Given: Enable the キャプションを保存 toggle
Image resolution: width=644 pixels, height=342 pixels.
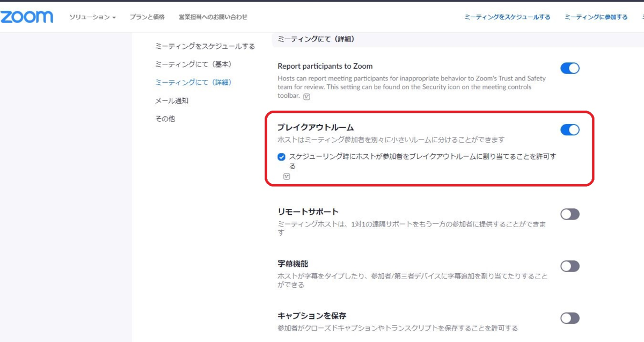Looking at the screenshot, I should click(x=570, y=318).
